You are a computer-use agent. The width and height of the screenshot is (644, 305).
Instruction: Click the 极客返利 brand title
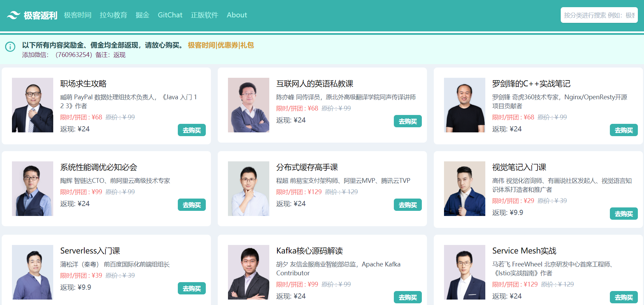(x=40, y=15)
